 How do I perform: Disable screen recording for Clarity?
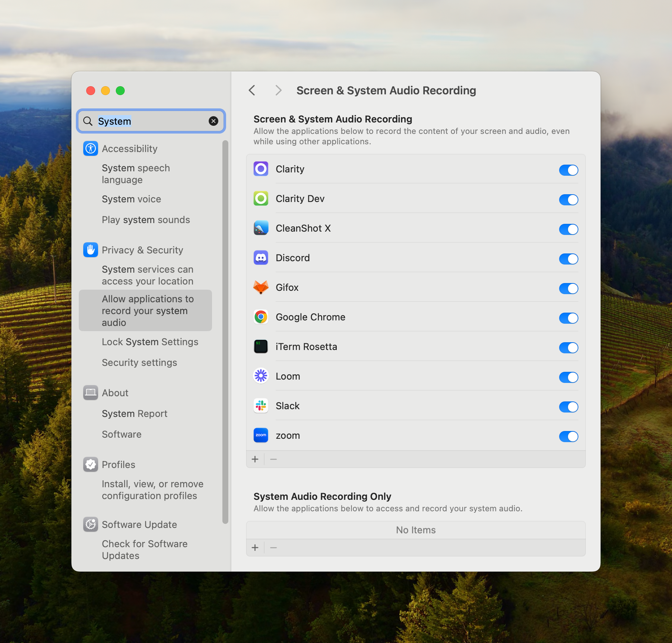[x=568, y=170]
